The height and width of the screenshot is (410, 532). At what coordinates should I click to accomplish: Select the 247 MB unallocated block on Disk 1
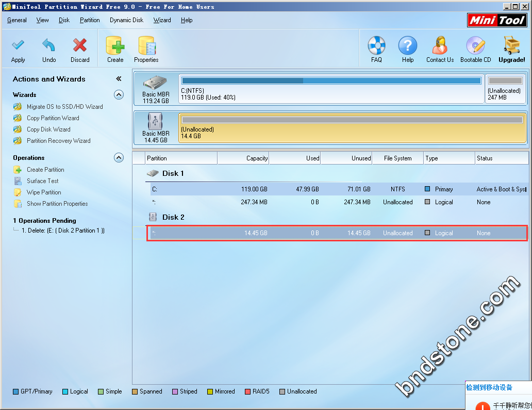click(505, 89)
